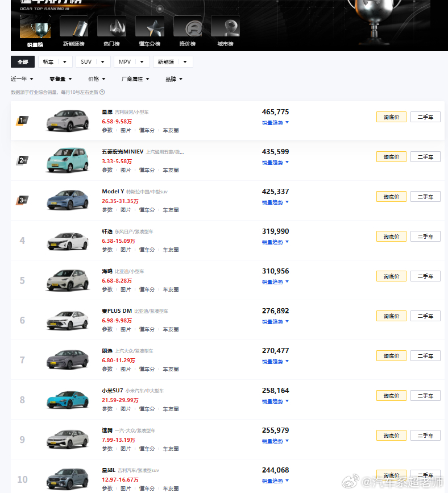Expand 销量趋势 for 秦PLUS DM

(x=275, y=322)
